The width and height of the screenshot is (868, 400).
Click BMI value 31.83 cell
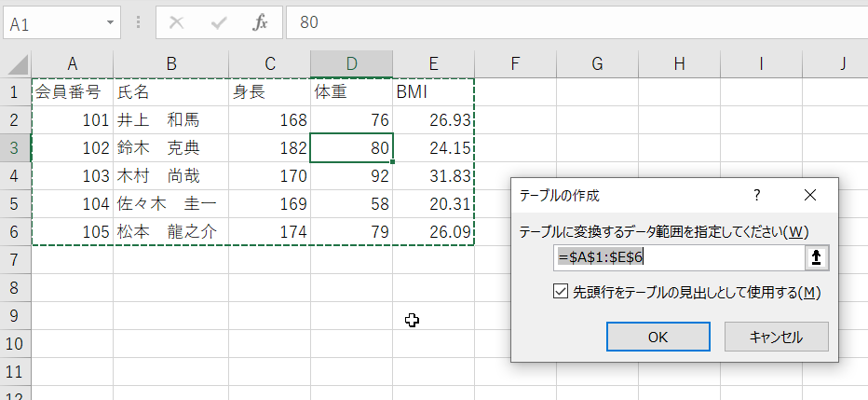433,175
